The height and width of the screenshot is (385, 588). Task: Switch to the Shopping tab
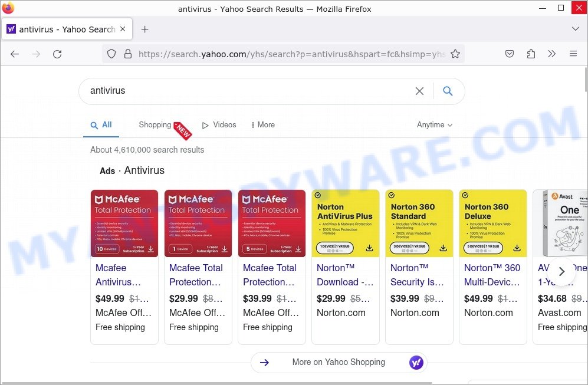coord(155,125)
